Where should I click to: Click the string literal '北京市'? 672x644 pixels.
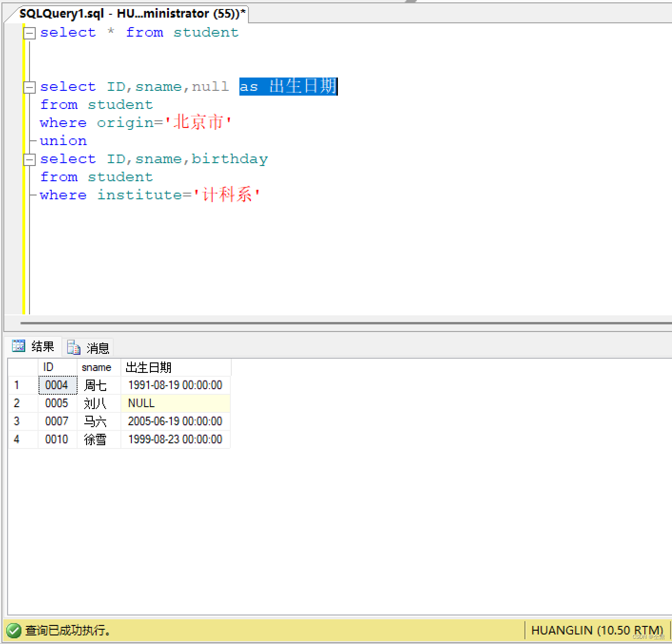point(198,122)
